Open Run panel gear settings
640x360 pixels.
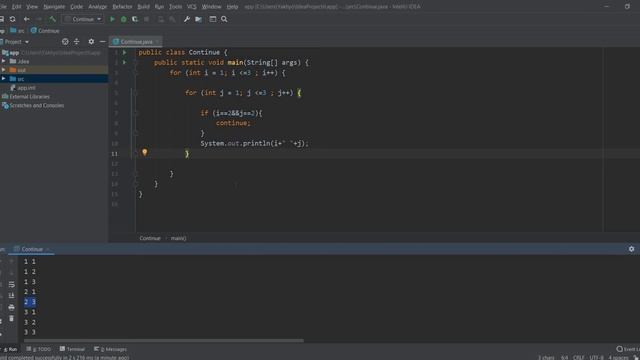tap(631, 249)
